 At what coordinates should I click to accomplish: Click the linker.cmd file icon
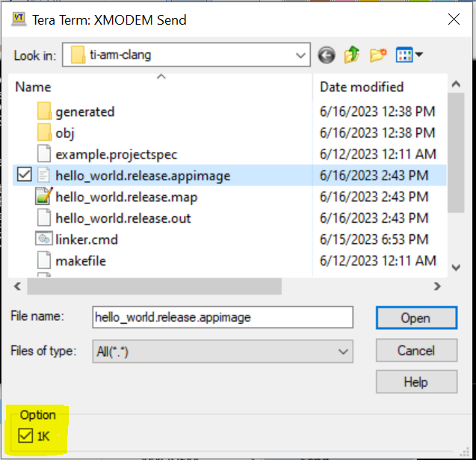click(45, 239)
